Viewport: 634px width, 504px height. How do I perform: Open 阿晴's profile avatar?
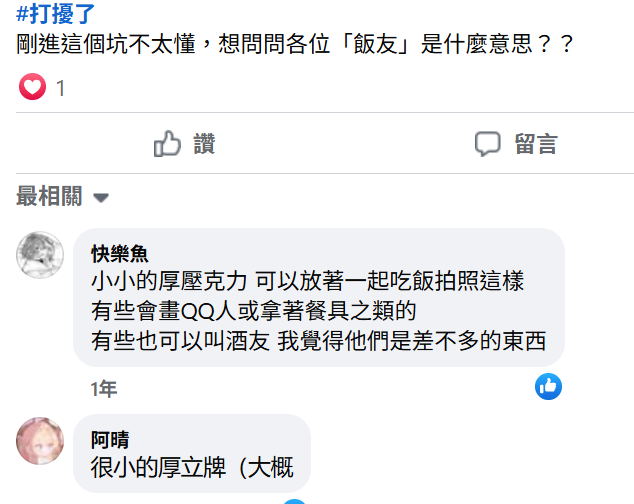(x=40, y=441)
